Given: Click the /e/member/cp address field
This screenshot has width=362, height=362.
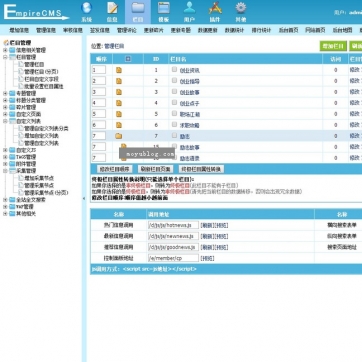Looking at the screenshot, I should [x=173, y=258].
